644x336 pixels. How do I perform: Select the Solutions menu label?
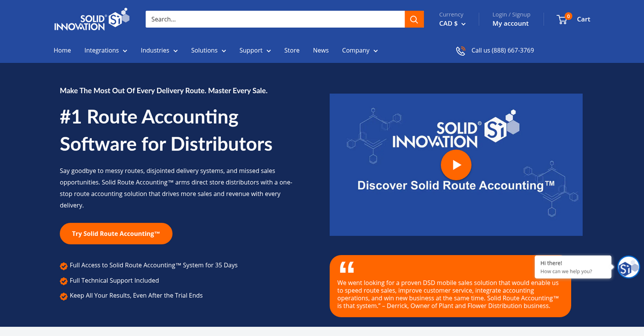(204, 50)
